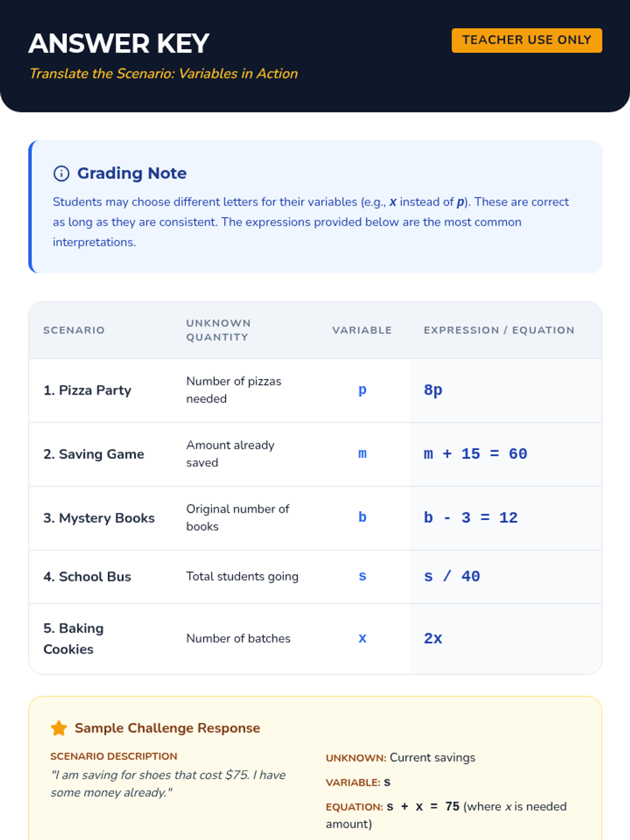Click the m + 15 = 60 equation
The height and width of the screenshot is (840, 630).
(476, 454)
